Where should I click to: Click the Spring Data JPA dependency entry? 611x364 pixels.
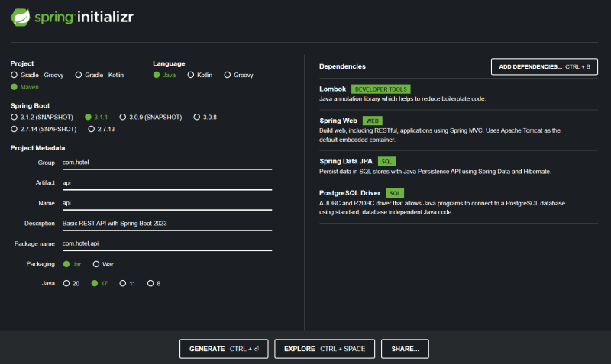click(x=458, y=166)
